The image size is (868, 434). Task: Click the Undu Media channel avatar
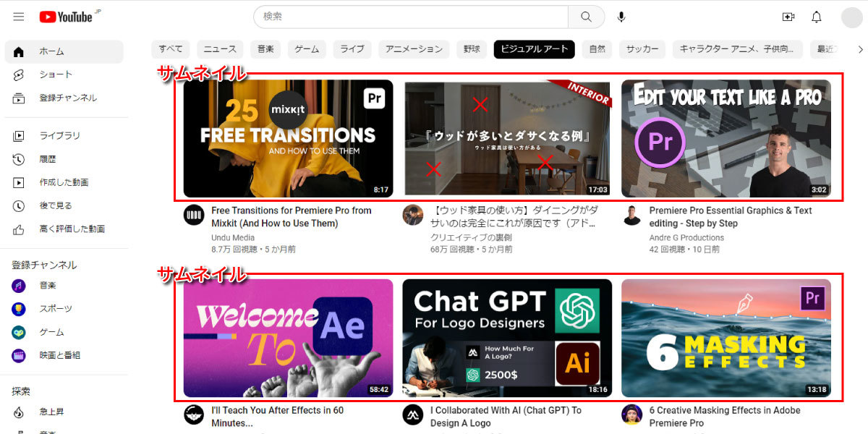[194, 215]
